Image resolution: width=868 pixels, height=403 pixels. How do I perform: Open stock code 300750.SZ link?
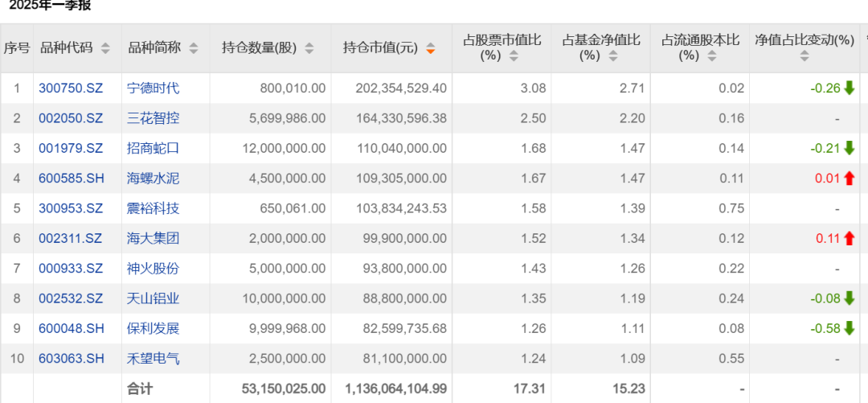pos(71,88)
